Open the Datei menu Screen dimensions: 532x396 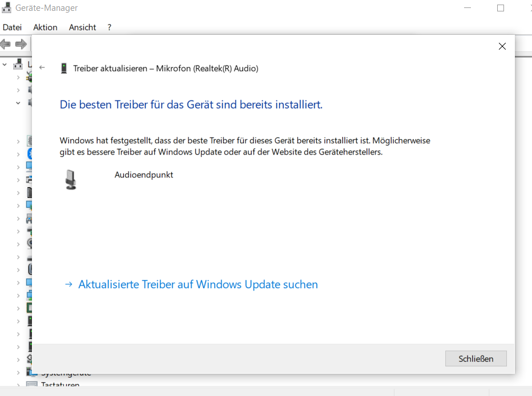[x=12, y=27]
